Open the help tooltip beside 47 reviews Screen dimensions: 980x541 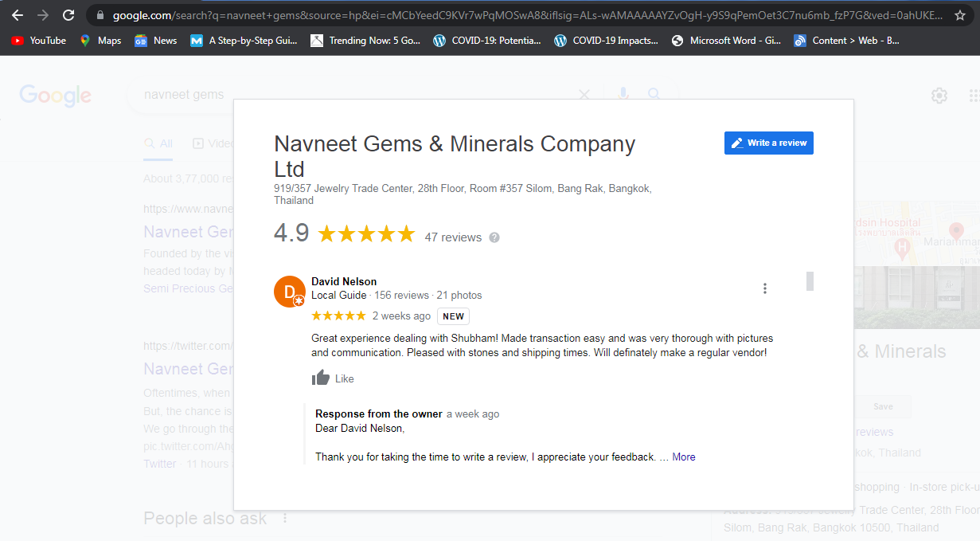click(494, 237)
